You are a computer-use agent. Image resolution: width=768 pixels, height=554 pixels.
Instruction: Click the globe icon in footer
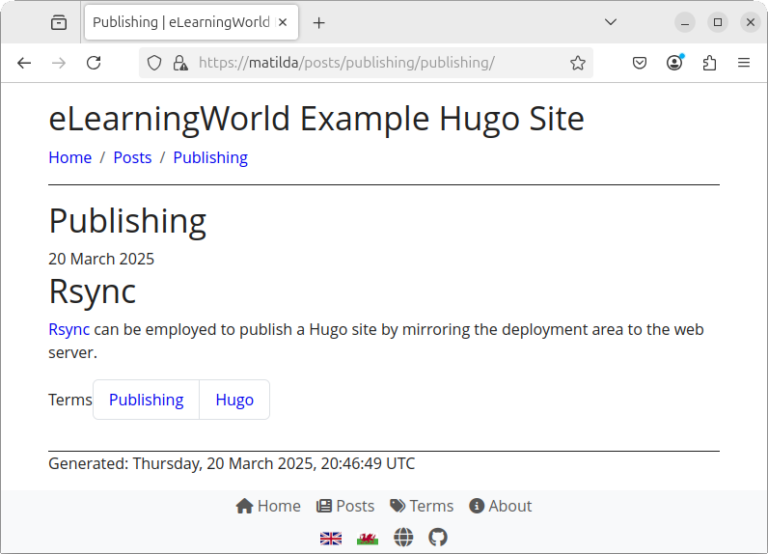point(403,537)
